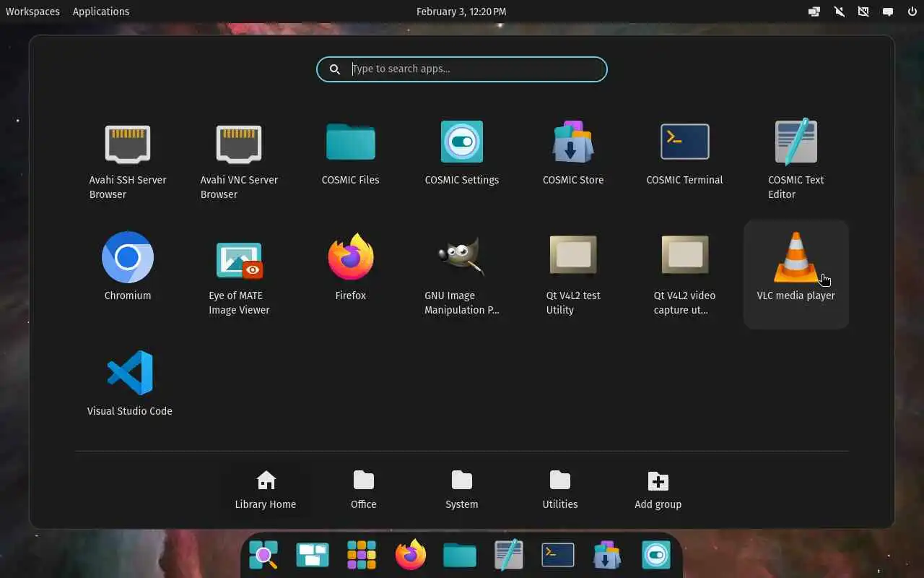
Task: Click the search apps input field
Action: [462, 69]
